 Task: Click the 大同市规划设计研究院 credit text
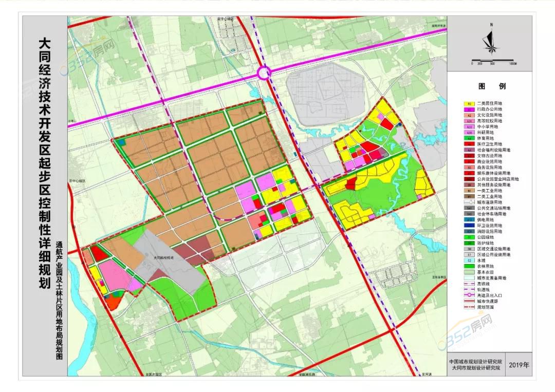coord(475,368)
